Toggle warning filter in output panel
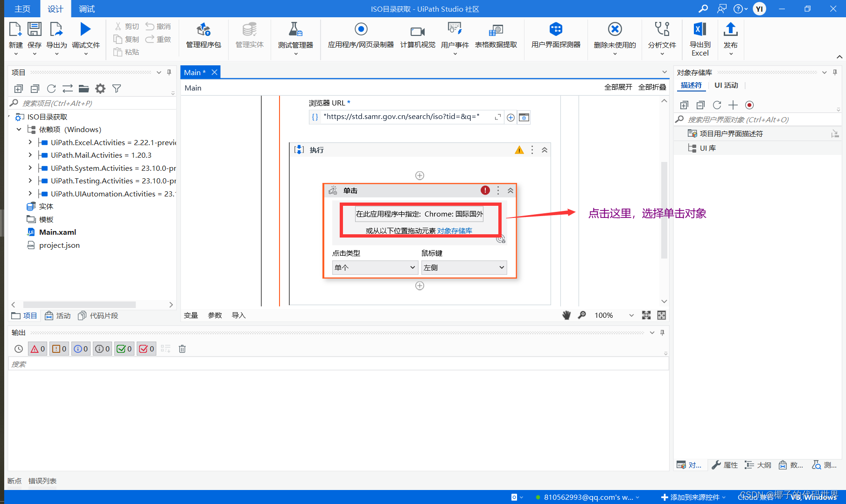The width and height of the screenshot is (846, 504). (x=59, y=349)
